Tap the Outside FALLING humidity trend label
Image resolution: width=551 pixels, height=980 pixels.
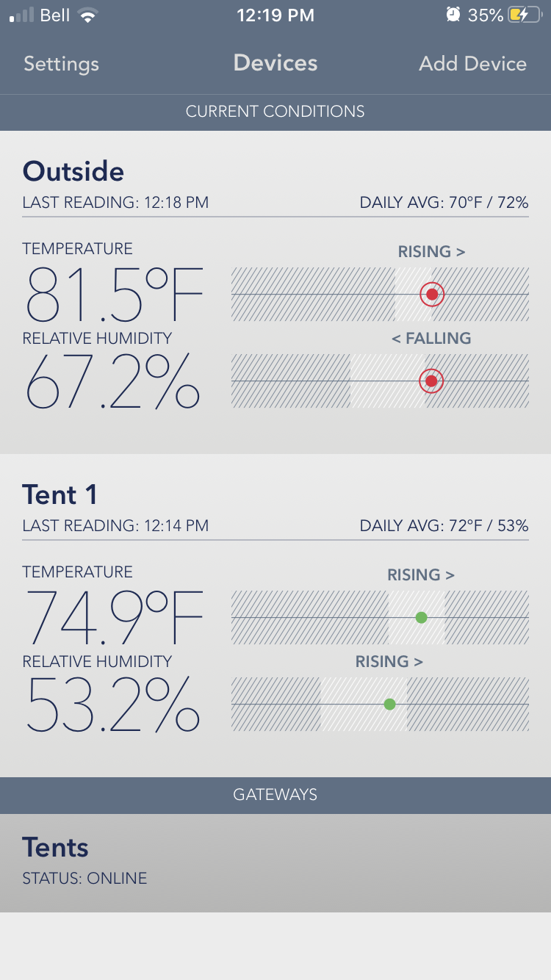[x=431, y=339]
